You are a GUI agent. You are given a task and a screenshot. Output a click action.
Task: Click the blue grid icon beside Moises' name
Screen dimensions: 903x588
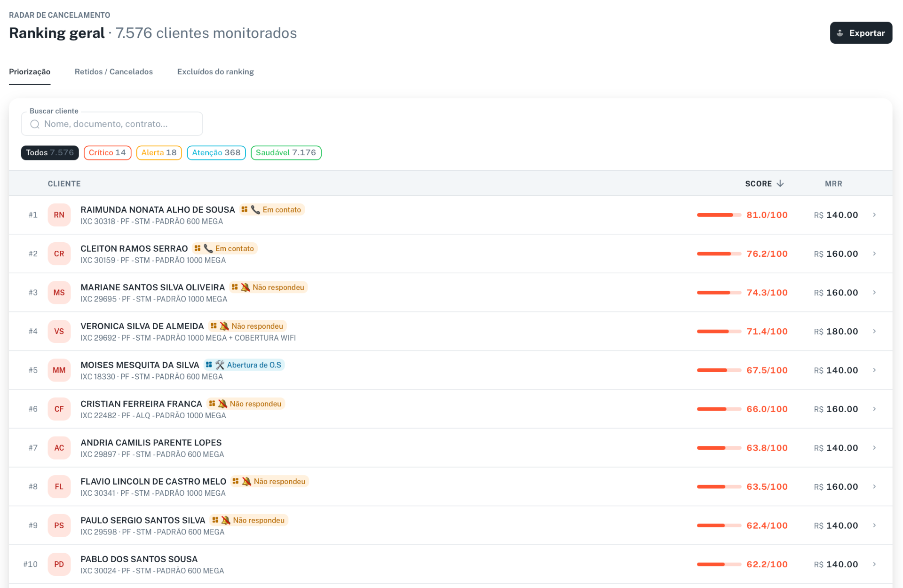pos(209,365)
